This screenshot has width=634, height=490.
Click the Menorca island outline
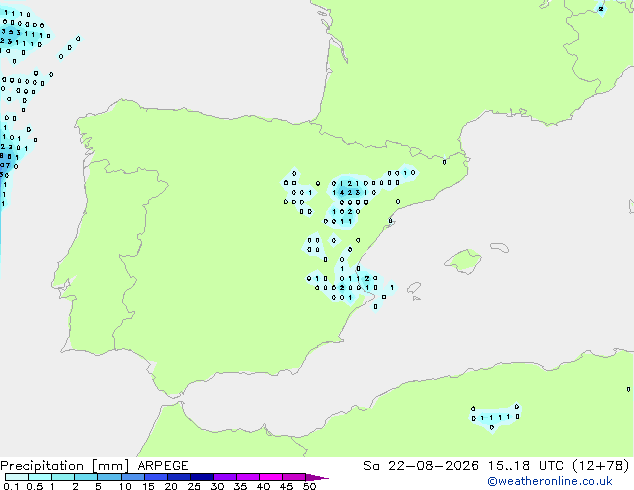point(499,247)
